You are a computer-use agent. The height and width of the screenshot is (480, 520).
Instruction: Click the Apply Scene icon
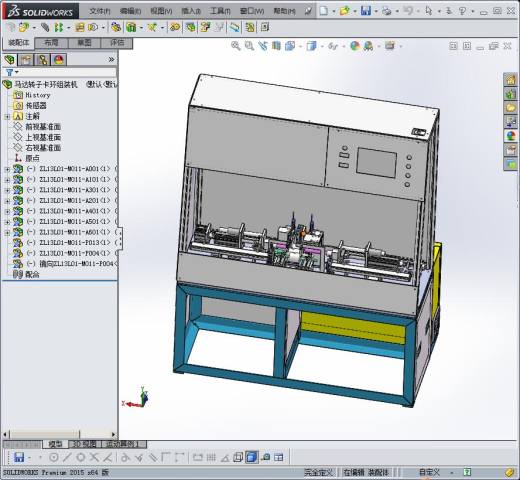point(368,46)
